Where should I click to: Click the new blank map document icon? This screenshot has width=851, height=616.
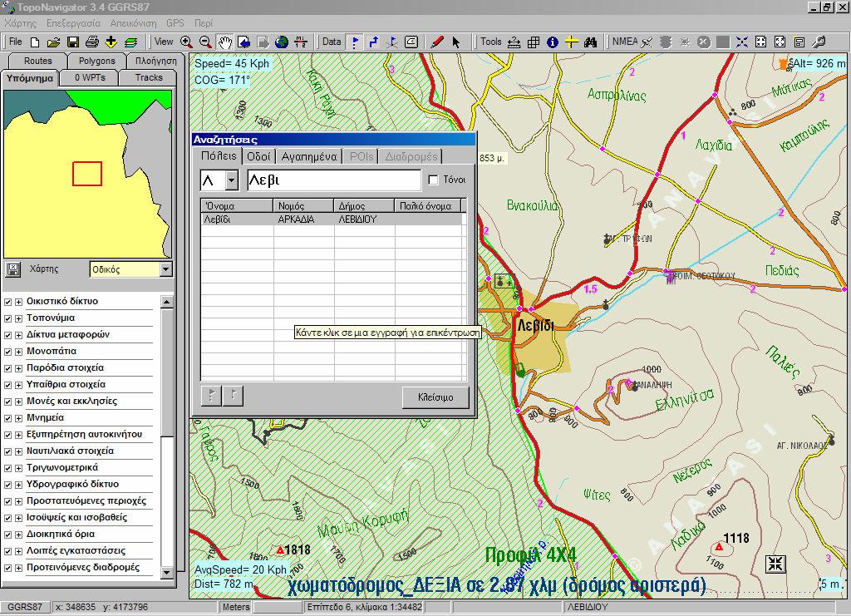coord(35,42)
